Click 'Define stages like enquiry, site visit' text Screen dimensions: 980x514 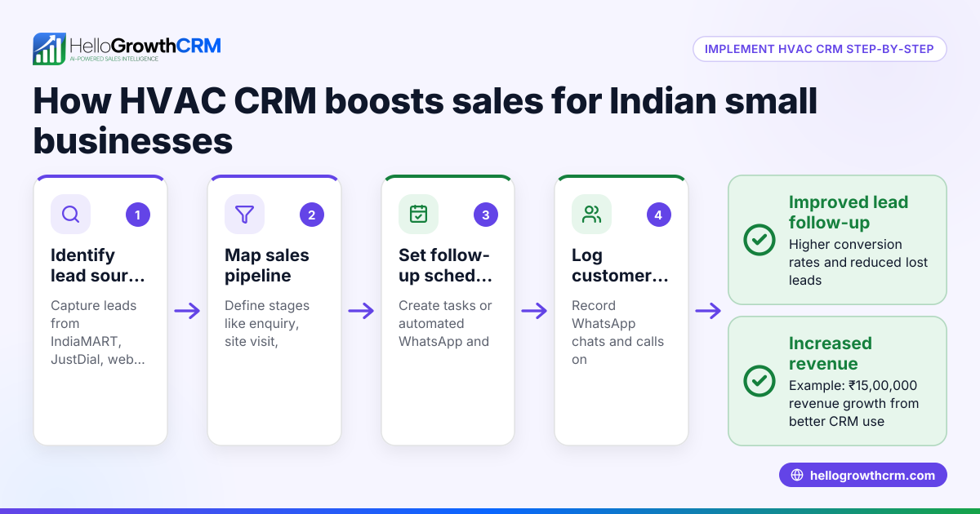coord(267,323)
